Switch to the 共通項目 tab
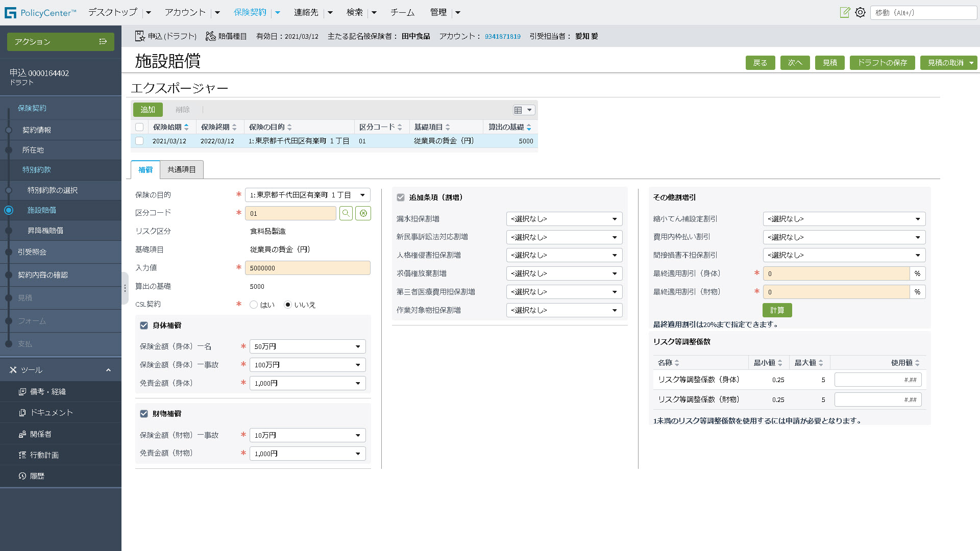This screenshot has height=551, width=980. pyautogui.click(x=182, y=169)
